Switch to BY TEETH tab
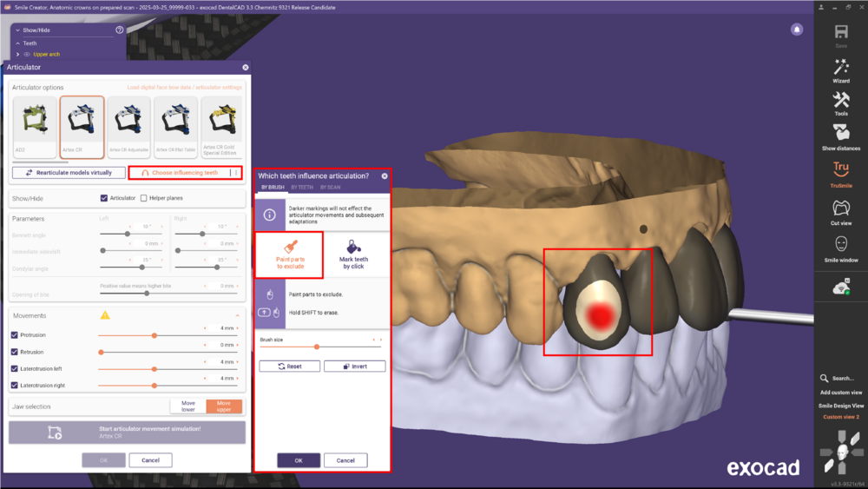 tap(302, 188)
